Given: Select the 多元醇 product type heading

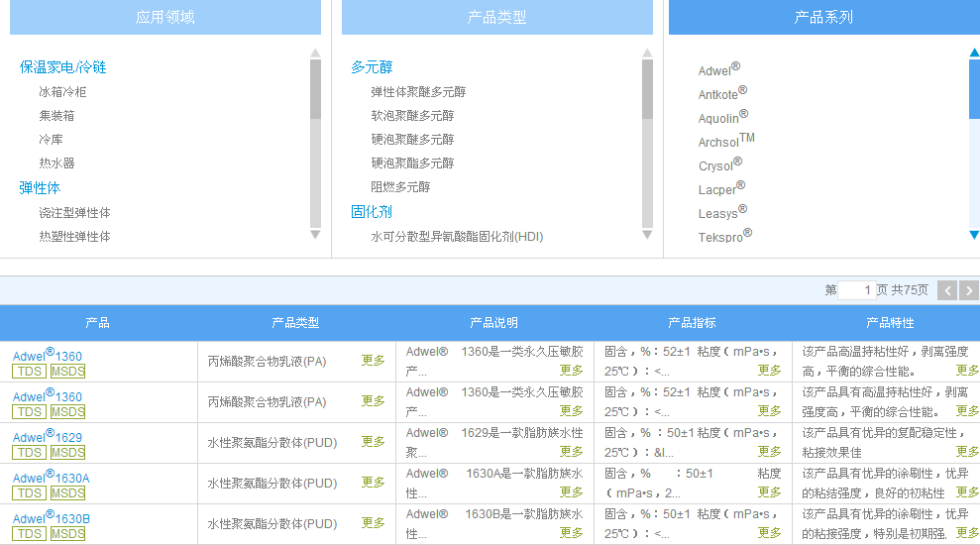Looking at the screenshot, I should coord(372,66).
